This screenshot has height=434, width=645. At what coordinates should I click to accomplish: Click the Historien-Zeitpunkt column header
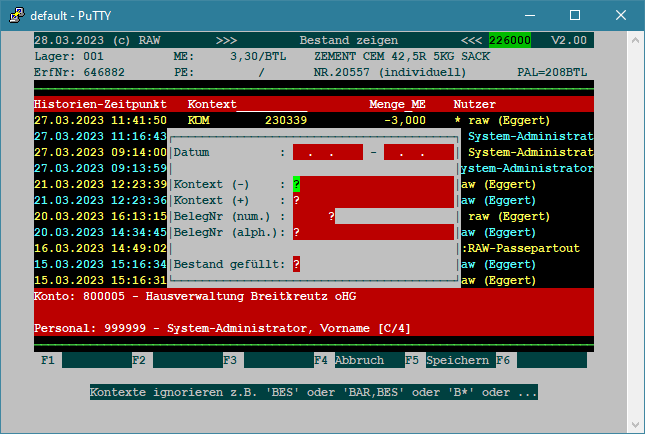pyautogui.click(x=97, y=104)
